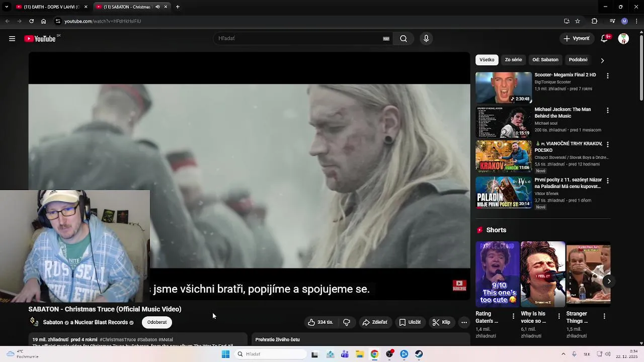Screen dimensions: 644x362
Task: Open the Rating Gaten's short
Action: point(498,275)
